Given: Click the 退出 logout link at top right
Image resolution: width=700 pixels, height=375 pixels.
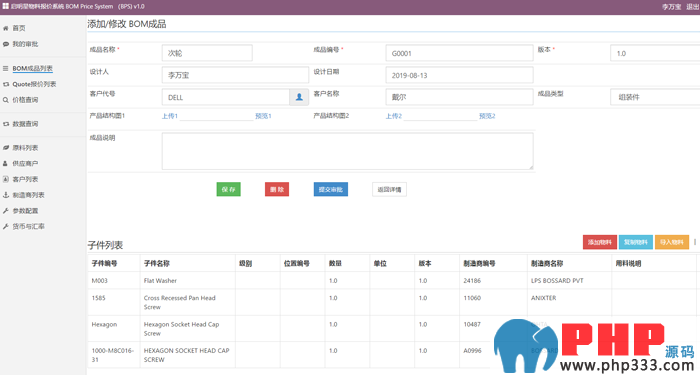Looking at the screenshot, I should click(692, 7).
